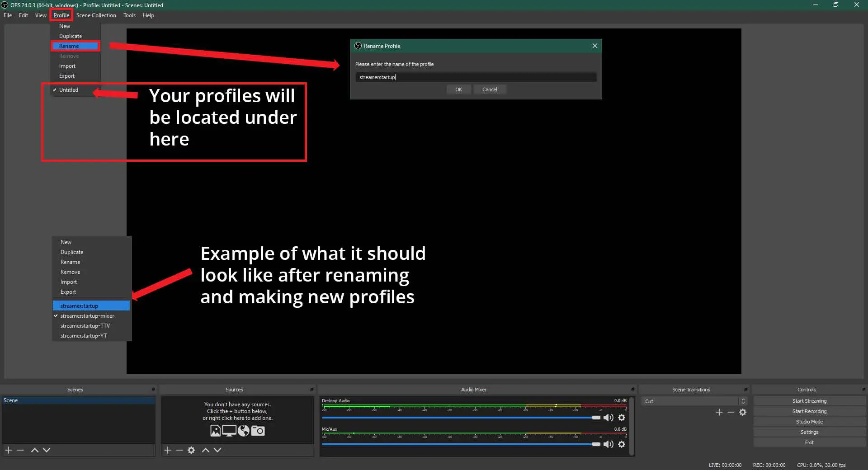Viewport: 868px width, 470px height.
Task: Open Settings from the Controls dock
Action: (x=809, y=432)
